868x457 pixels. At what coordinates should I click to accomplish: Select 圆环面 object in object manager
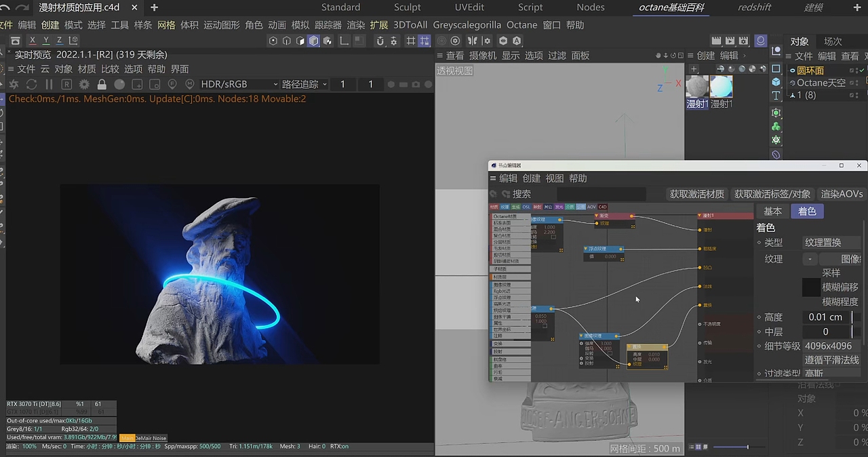click(810, 71)
